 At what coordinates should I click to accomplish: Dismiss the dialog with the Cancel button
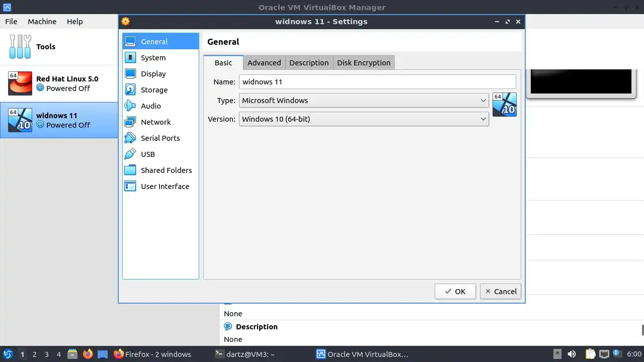(x=501, y=292)
